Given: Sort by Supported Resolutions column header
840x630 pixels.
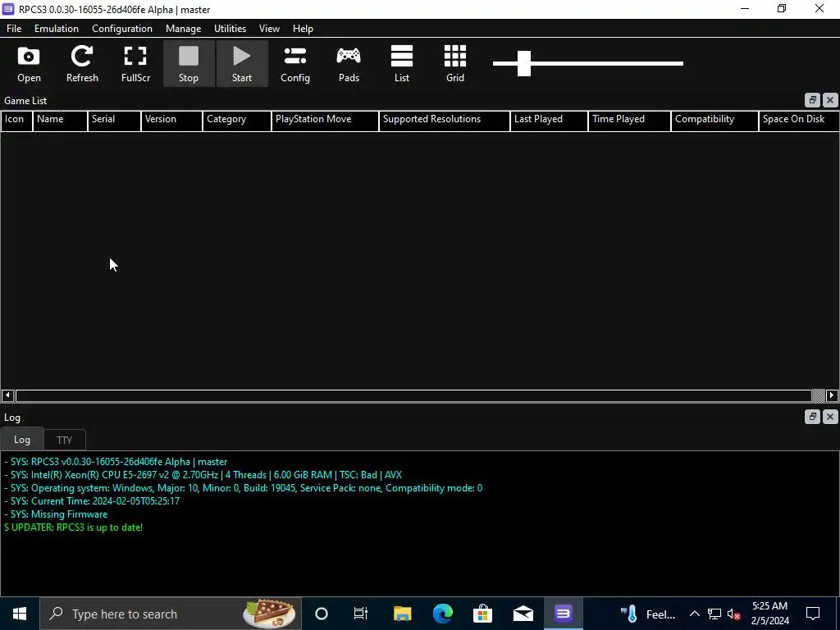Looking at the screenshot, I should [444, 121].
